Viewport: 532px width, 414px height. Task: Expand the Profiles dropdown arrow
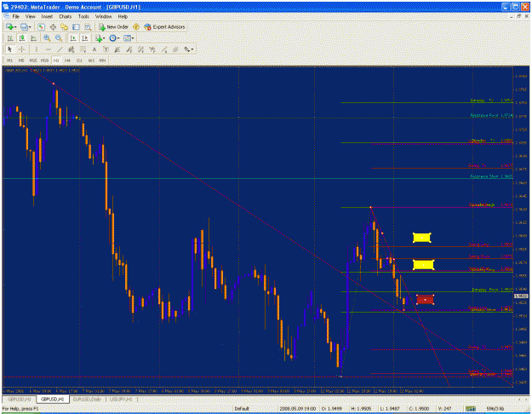(30, 27)
